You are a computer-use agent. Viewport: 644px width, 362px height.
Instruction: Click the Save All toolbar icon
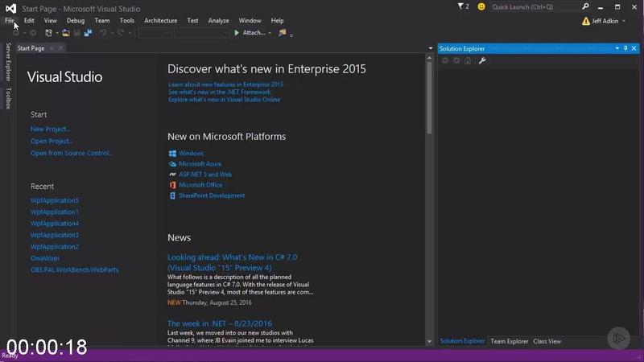tap(88, 33)
